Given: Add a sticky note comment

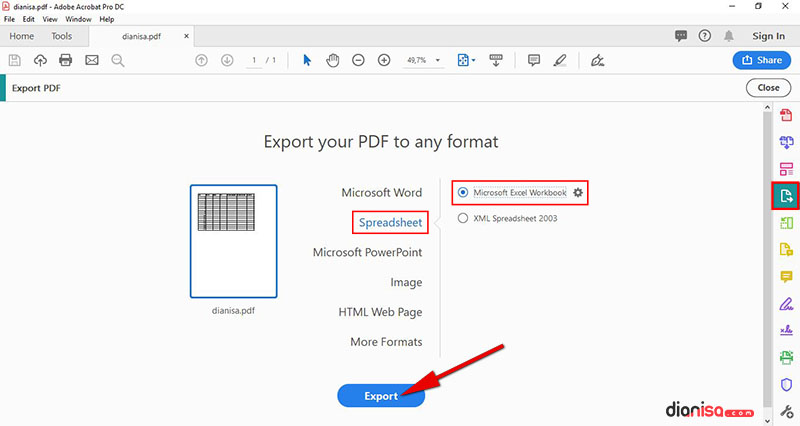Looking at the screenshot, I should (x=534, y=60).
